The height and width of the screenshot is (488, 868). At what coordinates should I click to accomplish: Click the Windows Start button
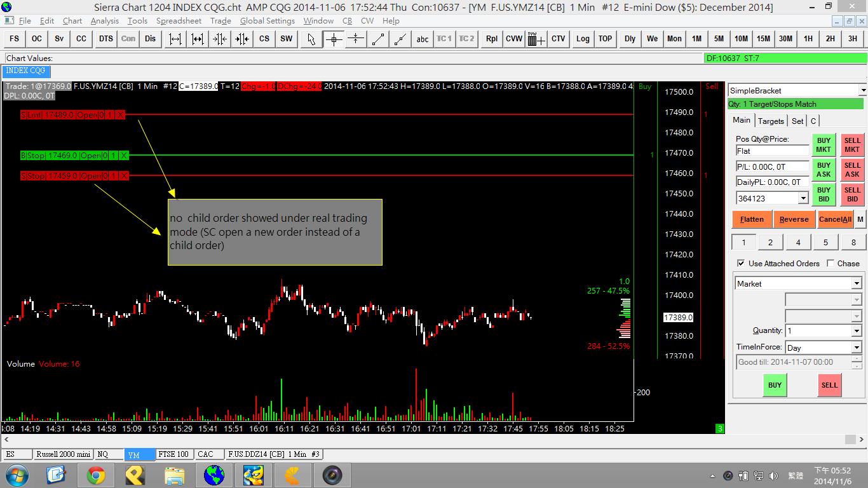pos(17,475)
